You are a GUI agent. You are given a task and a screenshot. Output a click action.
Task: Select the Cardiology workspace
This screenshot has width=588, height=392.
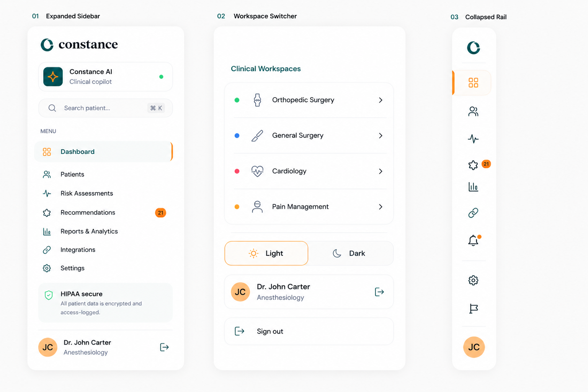tap(309, 171)
